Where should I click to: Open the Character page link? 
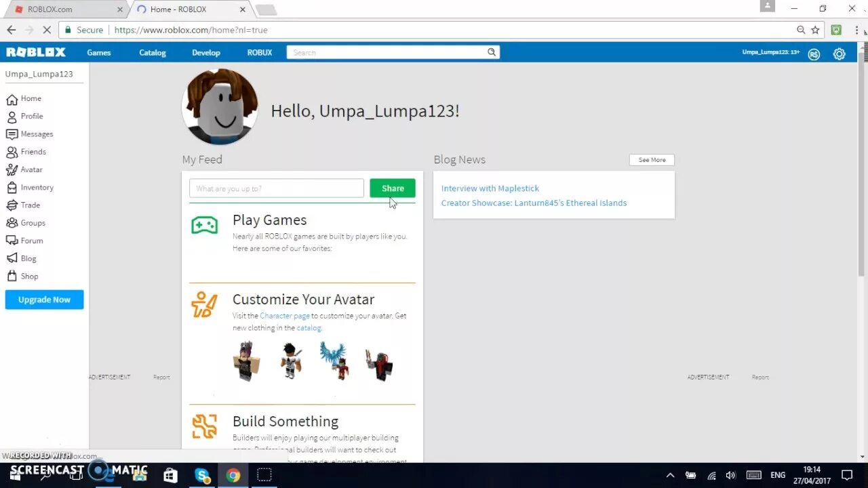coord(285,316)
